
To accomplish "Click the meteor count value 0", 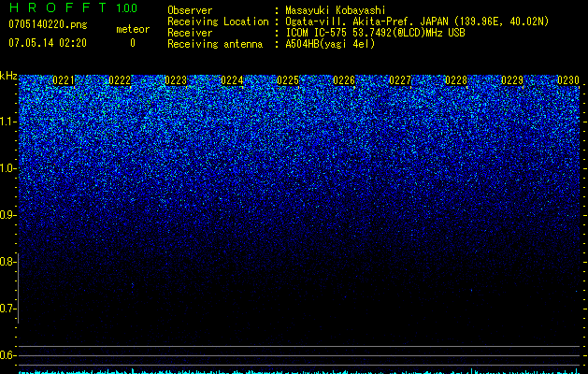I will click(x=133, y=43).
